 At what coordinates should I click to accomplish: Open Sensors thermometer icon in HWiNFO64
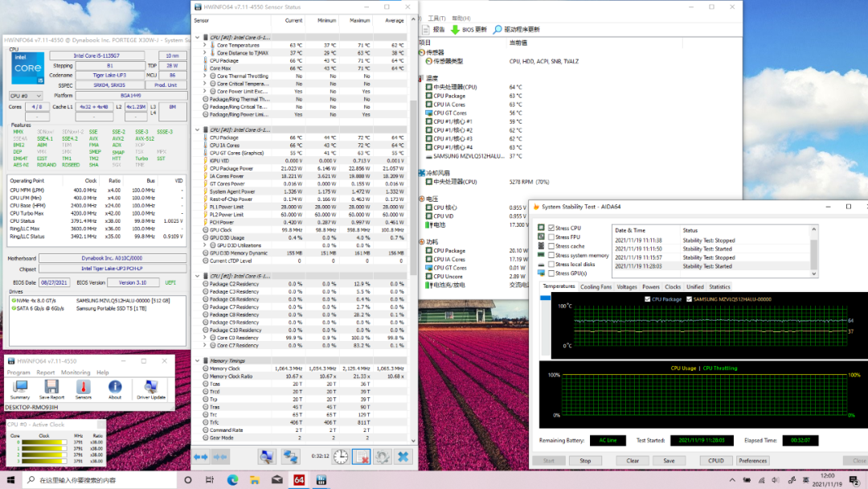click(83, 389)
